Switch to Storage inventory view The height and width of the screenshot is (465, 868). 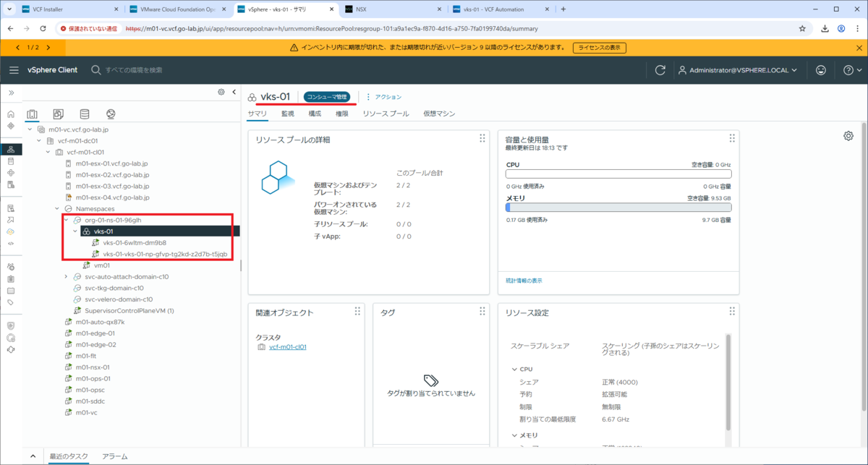(85, 114)
